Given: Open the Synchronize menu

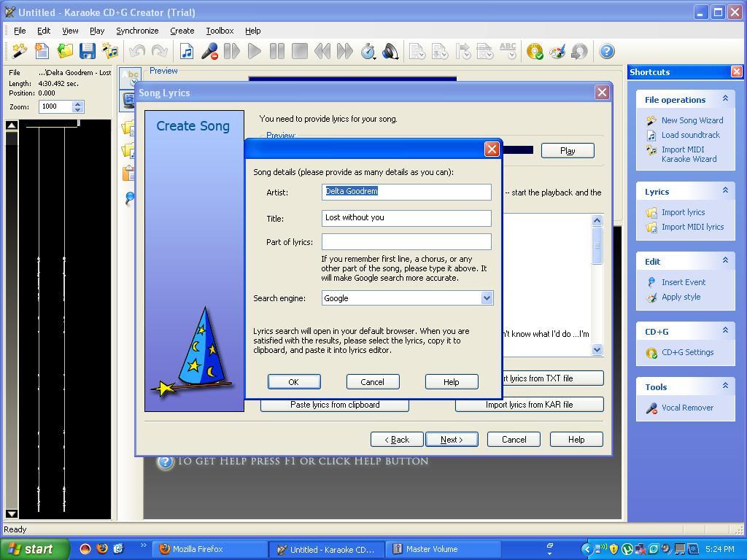Looking at the screenshot, I should pos(137,31).
